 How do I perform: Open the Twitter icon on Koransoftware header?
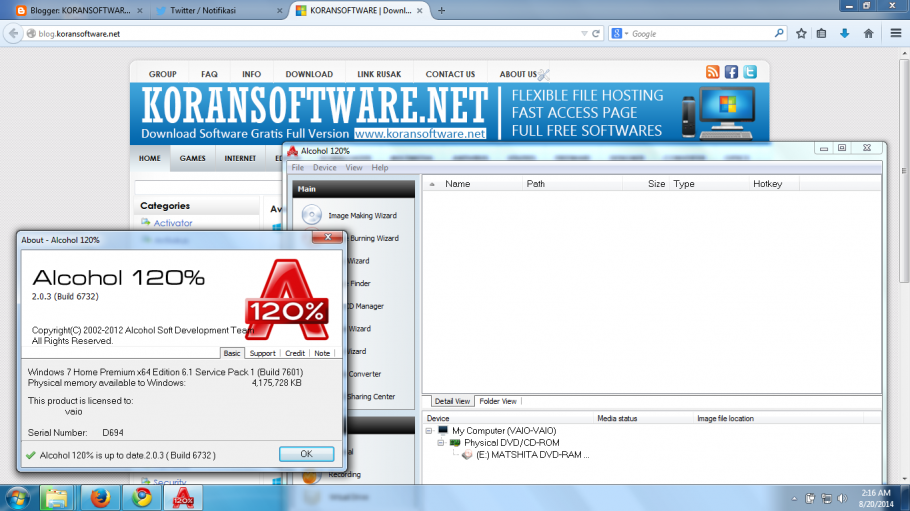pos(750,72)
